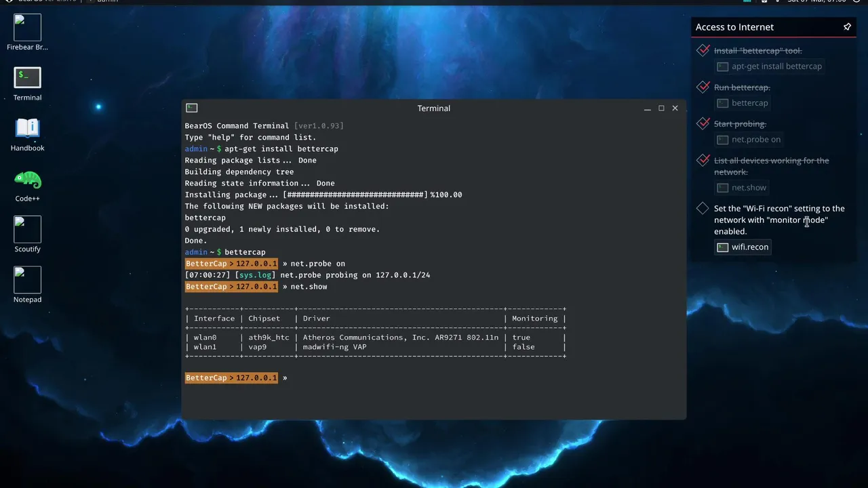The width and height of the screenshot is (868, 488).
Task: Click the Driver column header
Action: (x=316, y=319)
